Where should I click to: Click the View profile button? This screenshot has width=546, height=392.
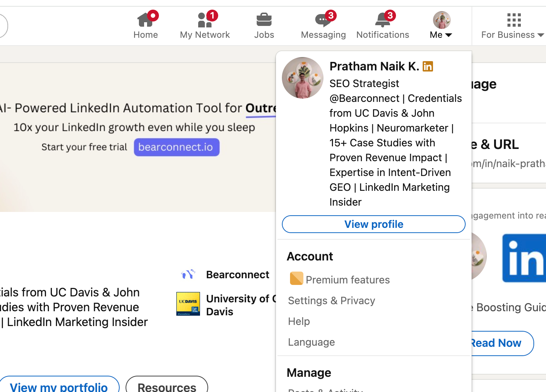pyautogui.click(x=373, y=224)
